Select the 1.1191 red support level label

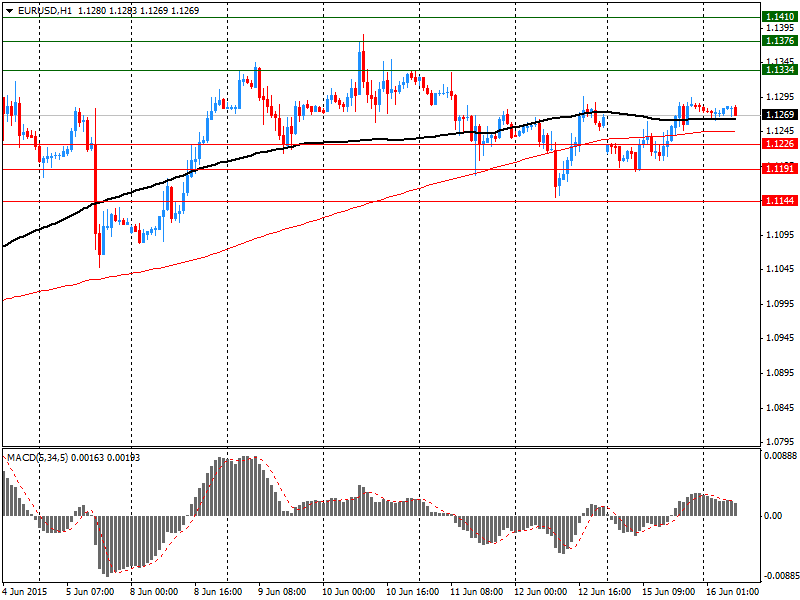coord(779,168)
